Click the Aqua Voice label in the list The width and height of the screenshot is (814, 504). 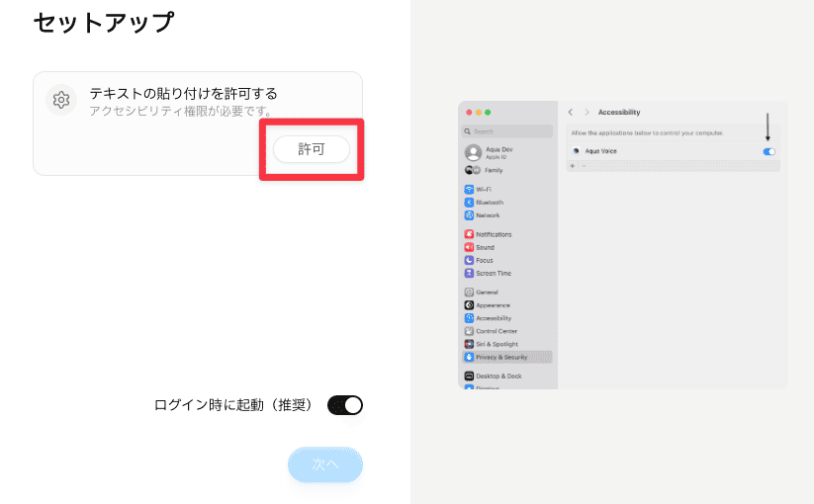[x=600, y=151]
